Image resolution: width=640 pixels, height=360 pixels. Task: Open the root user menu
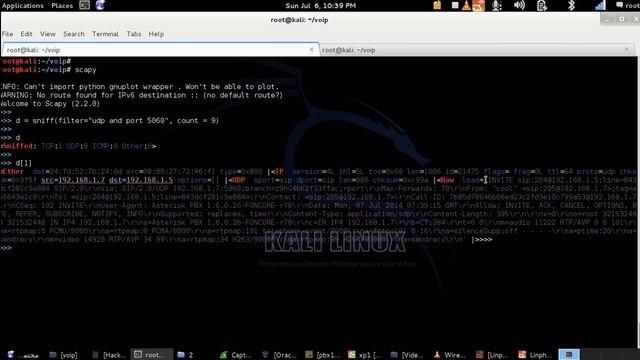tap(628, 5)
